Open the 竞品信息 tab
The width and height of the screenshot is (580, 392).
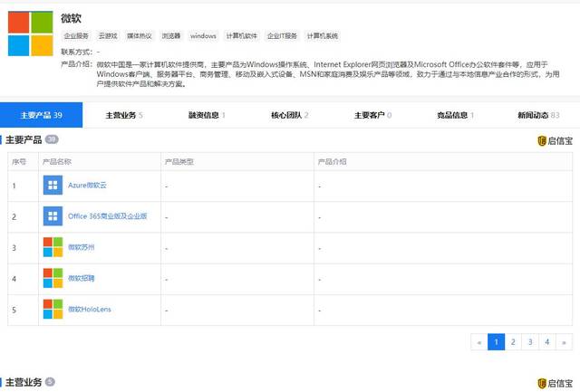tap(455, 115)
